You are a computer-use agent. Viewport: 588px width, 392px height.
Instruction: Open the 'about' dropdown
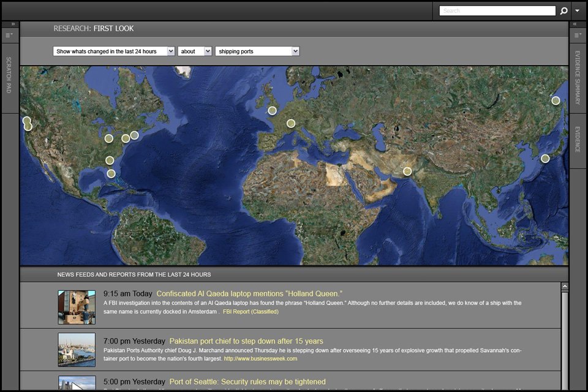tap(195, 51)
